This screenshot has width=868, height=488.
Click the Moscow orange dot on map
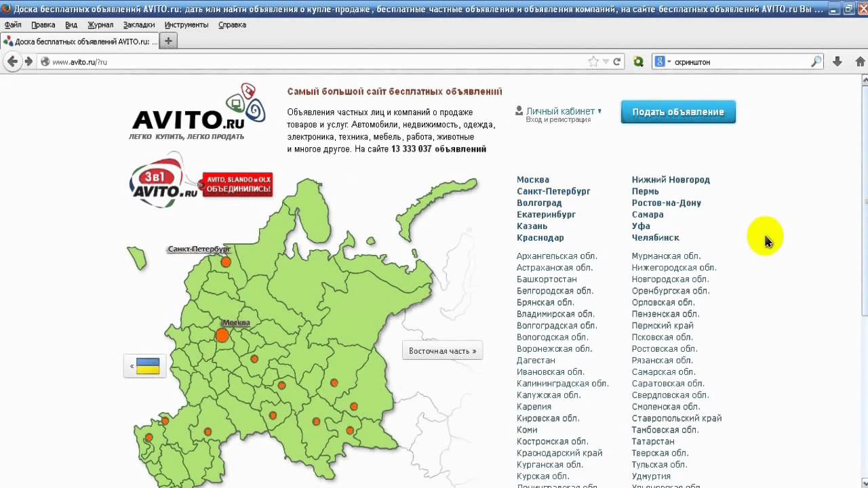coord(222,335)
